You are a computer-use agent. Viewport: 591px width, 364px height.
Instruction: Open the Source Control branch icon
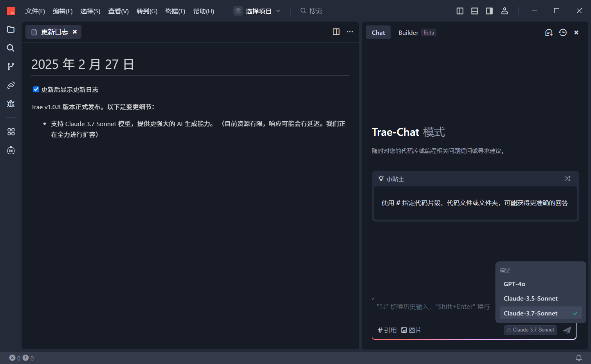coord(11,67)
